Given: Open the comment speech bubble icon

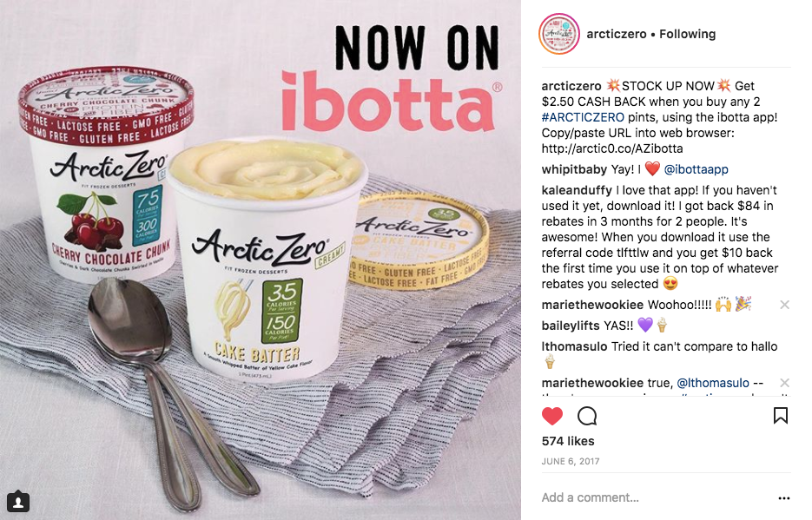Looking at the screenshot, I should click(587, 416).
